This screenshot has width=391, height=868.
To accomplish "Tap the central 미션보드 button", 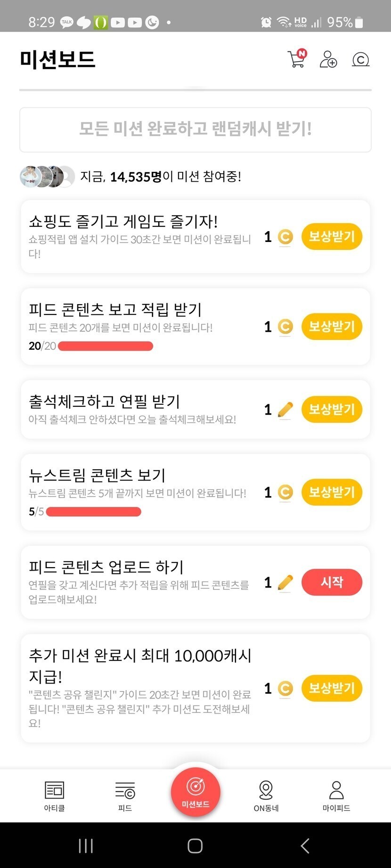I will pos(195,792).
